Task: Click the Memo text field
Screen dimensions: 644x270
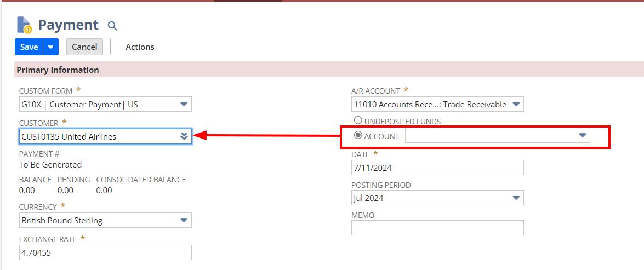Action: click(437, 228)
